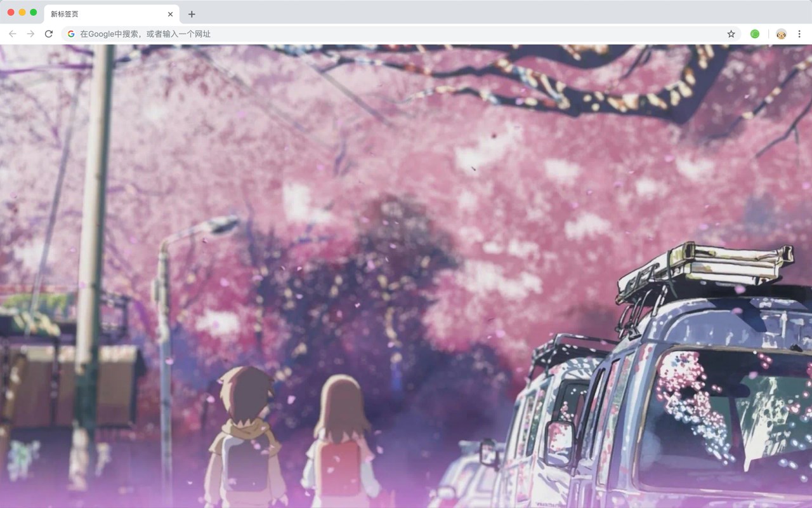Viewport: 812px width, 508px height.
Task: Click the Google logo in the address bar
Action: [x=71, y=34]
